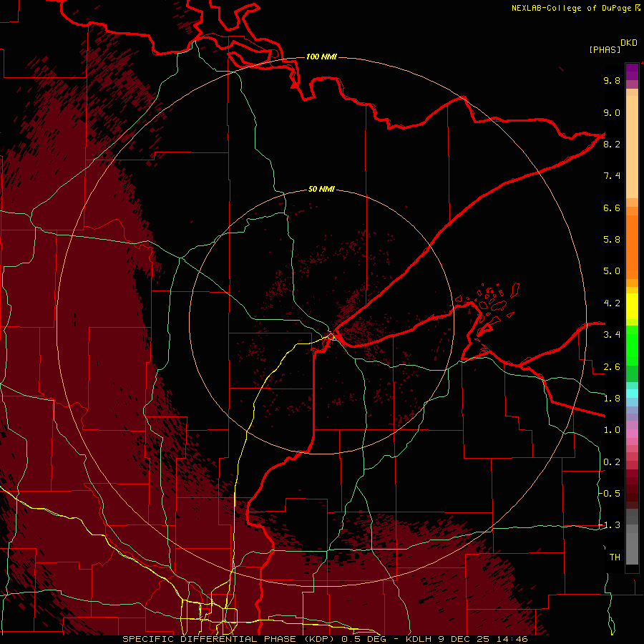Click the 5.0 scale value
Screen dimensions: 644x644
[612, 271]
